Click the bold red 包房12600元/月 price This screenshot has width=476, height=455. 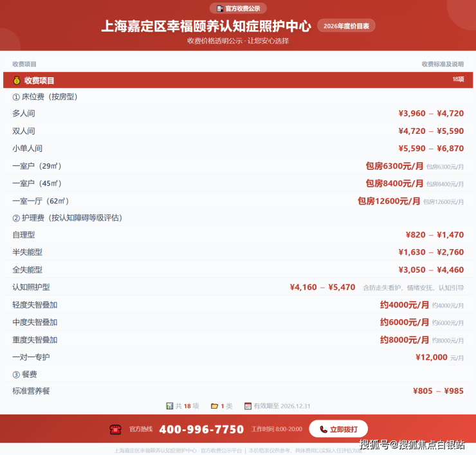click(x=389, y=201)
